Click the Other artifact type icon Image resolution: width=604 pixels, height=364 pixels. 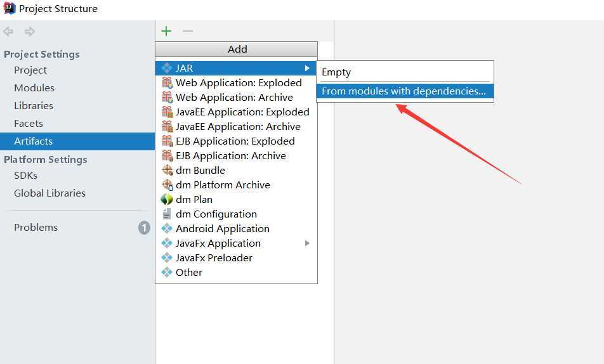167,272
